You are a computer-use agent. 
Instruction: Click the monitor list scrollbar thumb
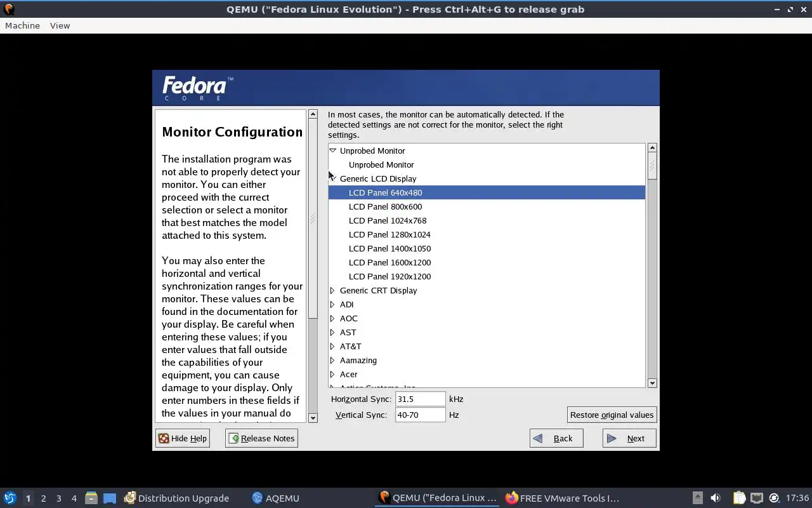(x=652, y=166)
